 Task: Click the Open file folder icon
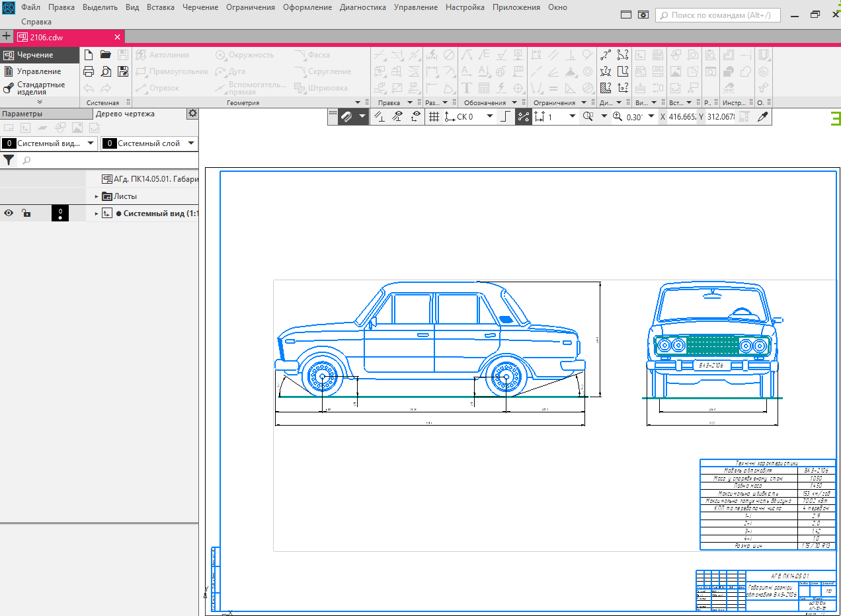pyautogui.click(x=106, y=55)
